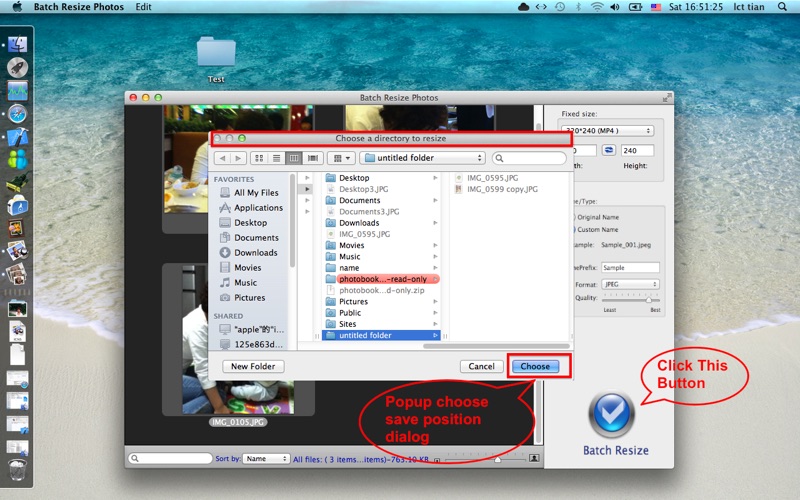Open the Format JPEG dropdown
Image resolution: width=800 pixels, height=500 pixels.
pos(630,284)
